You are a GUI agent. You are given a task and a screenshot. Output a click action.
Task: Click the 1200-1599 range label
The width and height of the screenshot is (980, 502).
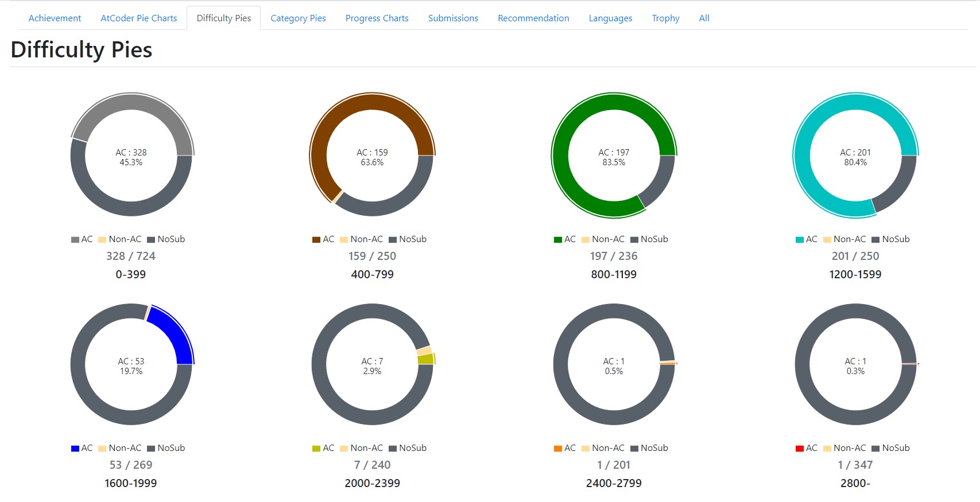855,275
